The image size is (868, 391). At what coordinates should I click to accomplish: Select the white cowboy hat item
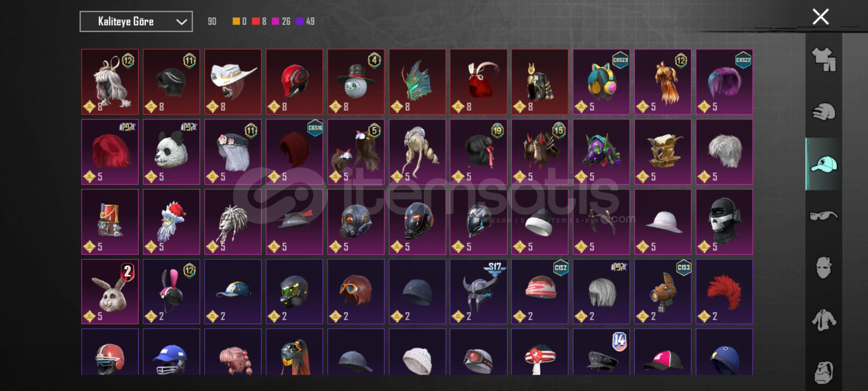[x=233, y=82]
